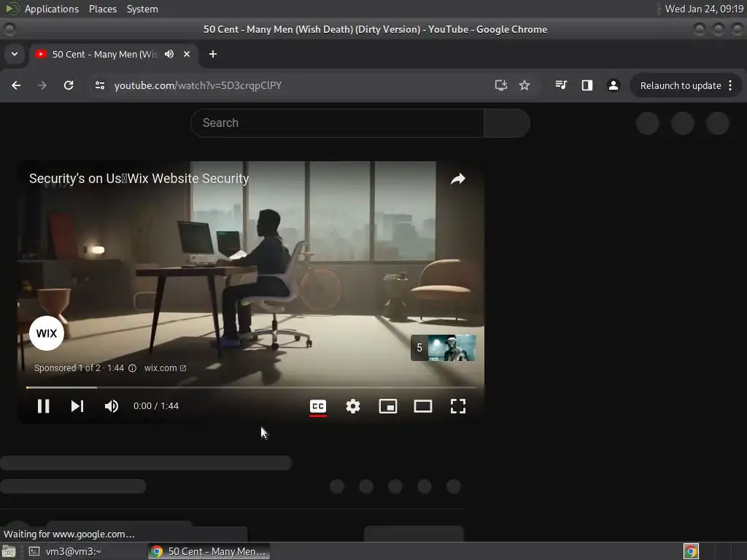Screen dimensions: 747x560
Task: Click the YouTube Search field
Action: point(337,122)
